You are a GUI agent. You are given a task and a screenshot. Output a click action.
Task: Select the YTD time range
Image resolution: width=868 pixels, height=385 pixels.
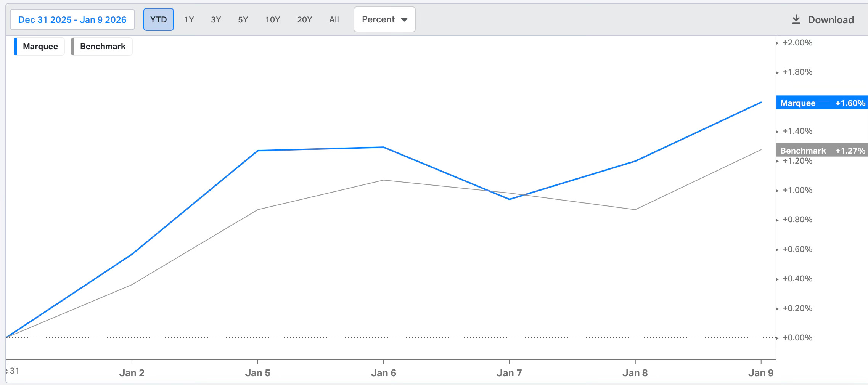pyautogui.click(x=159, y=19)
